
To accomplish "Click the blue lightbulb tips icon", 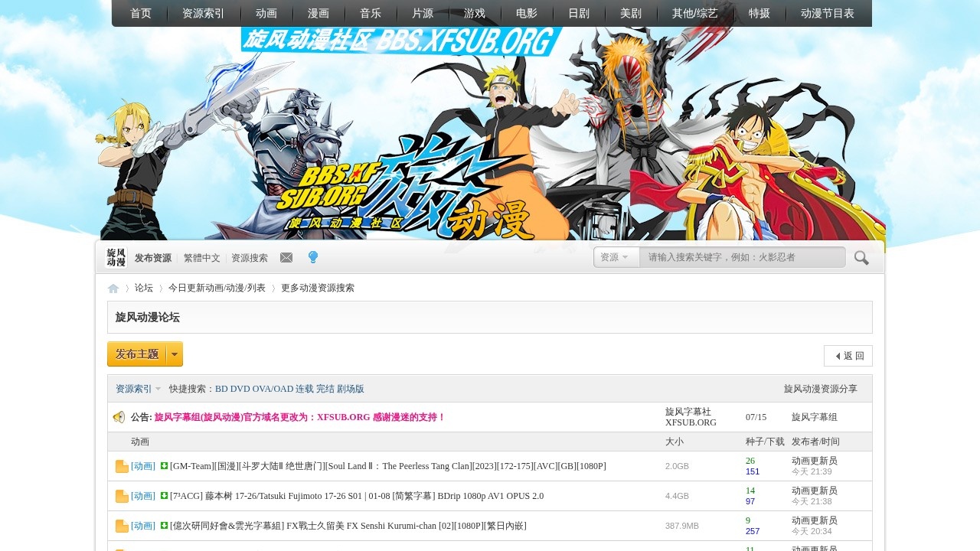I will click(312, 258).
